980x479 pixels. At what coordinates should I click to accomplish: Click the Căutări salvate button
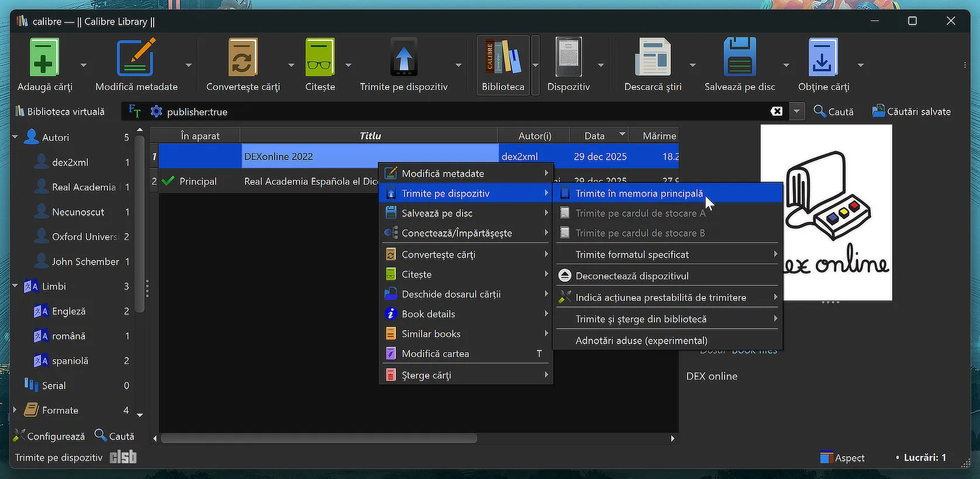[x=911, y=112]
